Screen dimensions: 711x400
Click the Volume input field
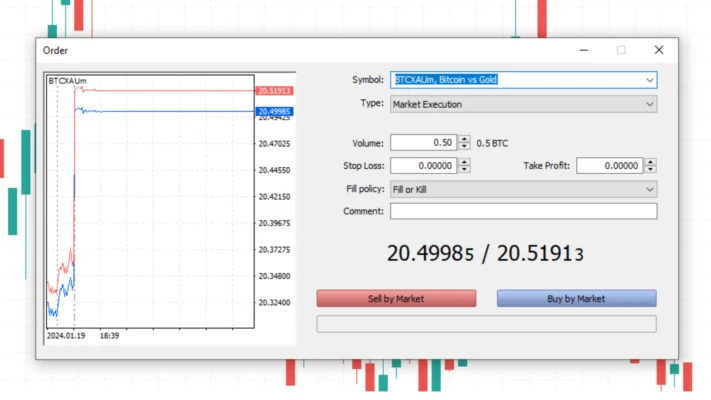pos(423,143)
